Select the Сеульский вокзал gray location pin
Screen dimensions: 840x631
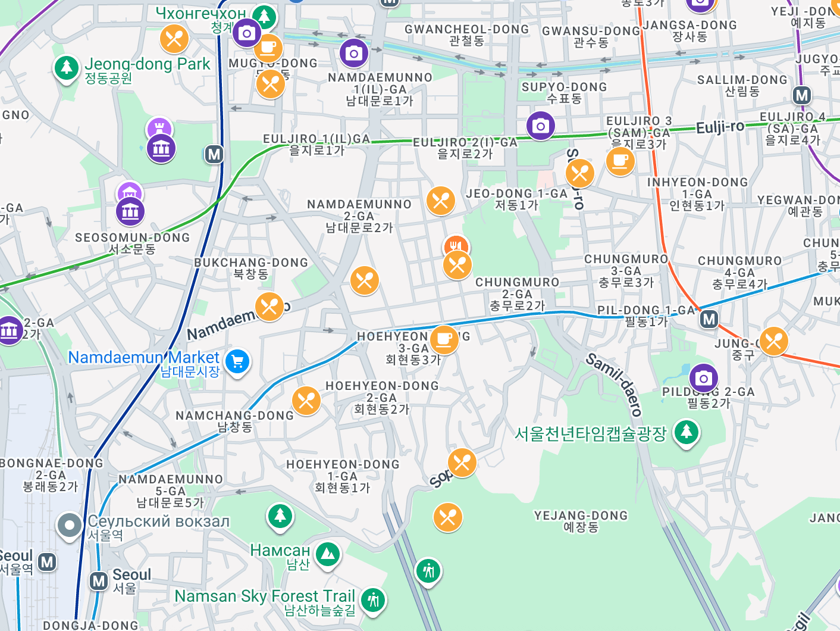click(x=70, y=526)
